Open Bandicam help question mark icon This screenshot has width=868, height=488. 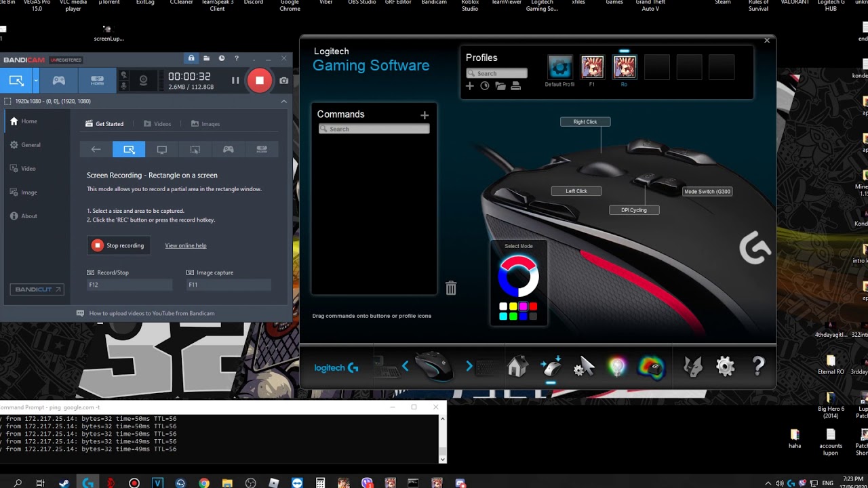tap(236, 59)
